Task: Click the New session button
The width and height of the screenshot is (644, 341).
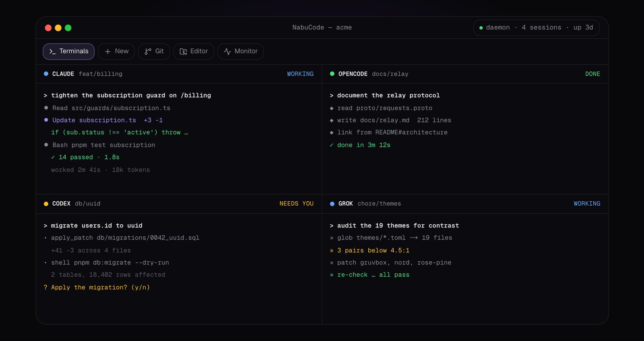Action: coord(116,52)
